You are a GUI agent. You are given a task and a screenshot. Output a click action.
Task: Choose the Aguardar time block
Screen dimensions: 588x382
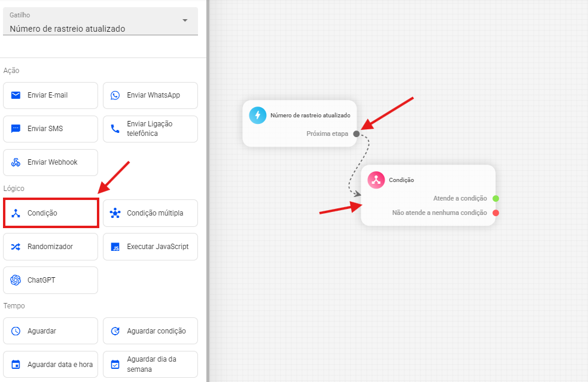coord(50,331)
